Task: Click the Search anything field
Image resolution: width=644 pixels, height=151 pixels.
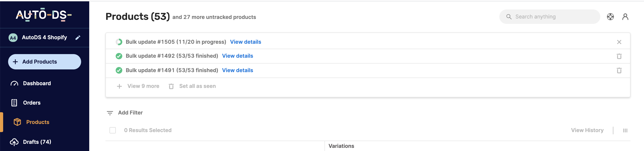Action: [x=550, y=17]
